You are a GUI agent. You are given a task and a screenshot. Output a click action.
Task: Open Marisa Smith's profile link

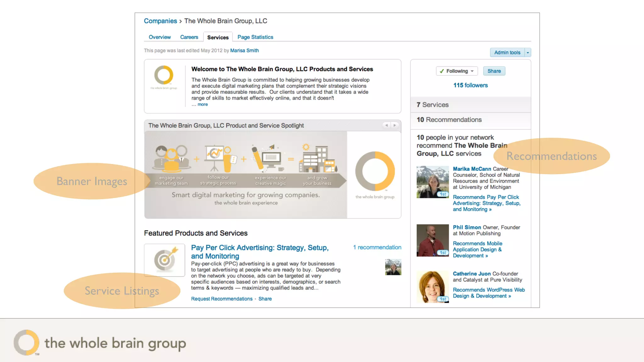coord(244,51)
